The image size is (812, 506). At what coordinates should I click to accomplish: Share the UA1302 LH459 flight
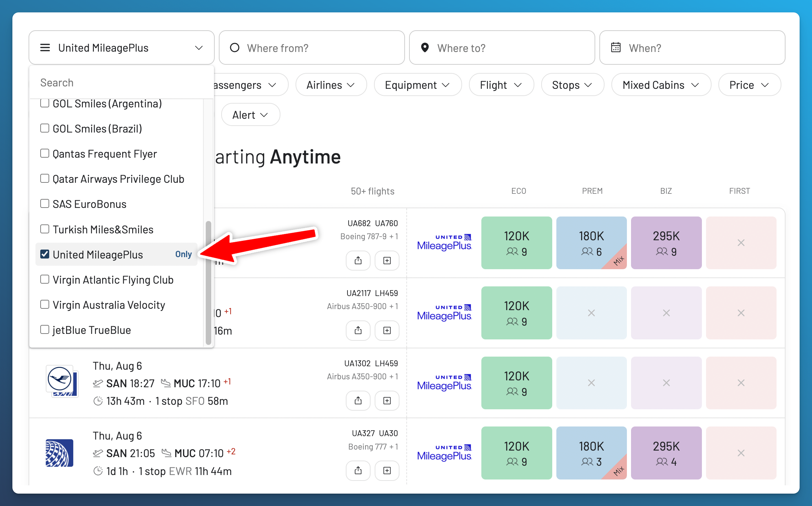(x=358, y=401)
